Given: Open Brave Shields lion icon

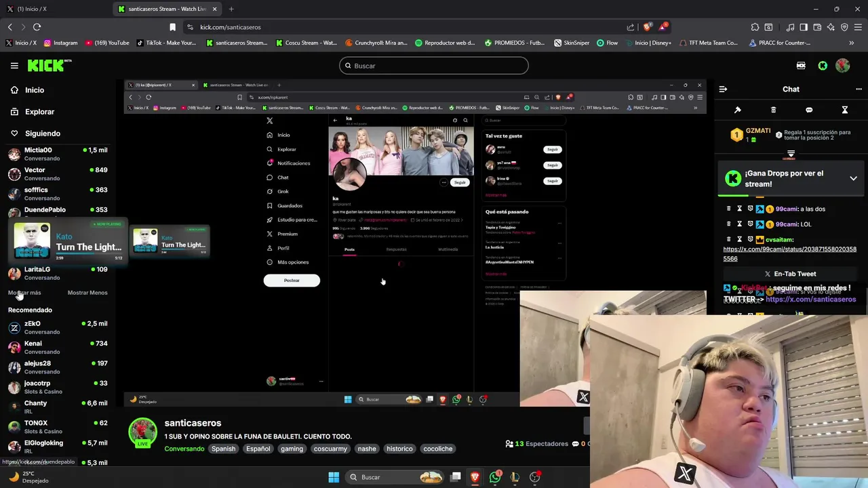Looking at the screenshot, I should (x=647, y=27).
